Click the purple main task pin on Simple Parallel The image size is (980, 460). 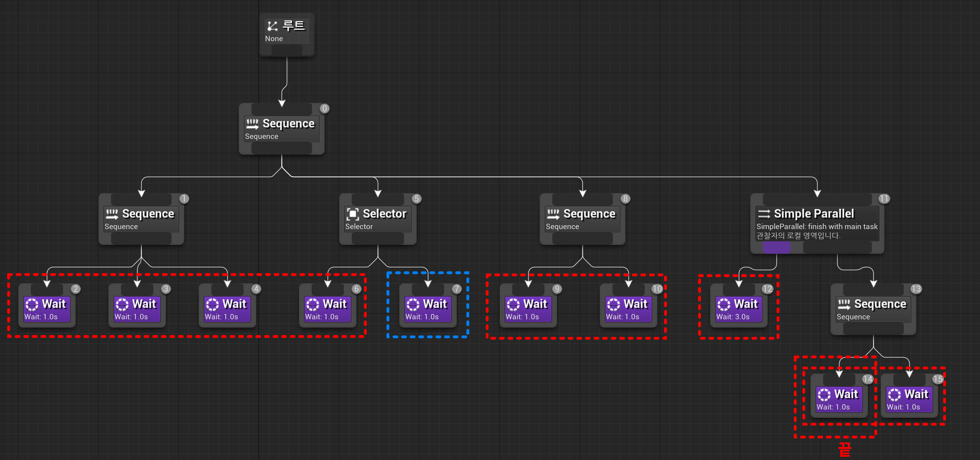(777, 248)
